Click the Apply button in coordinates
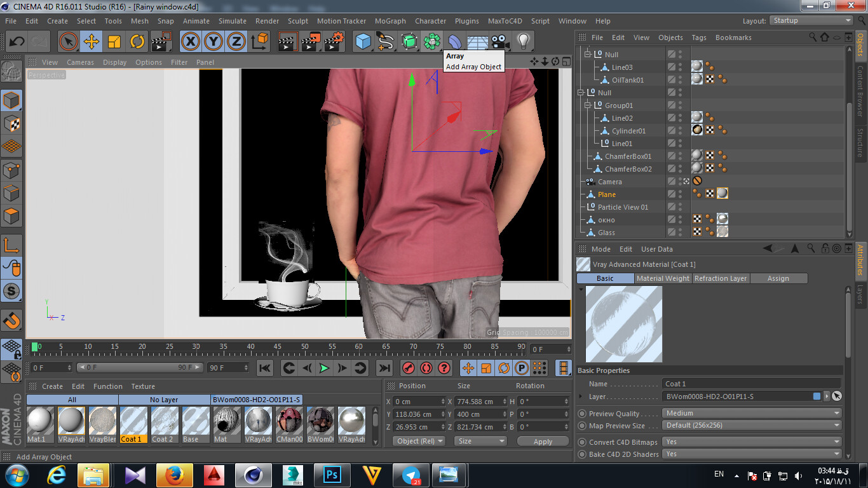 pos(543,442)
